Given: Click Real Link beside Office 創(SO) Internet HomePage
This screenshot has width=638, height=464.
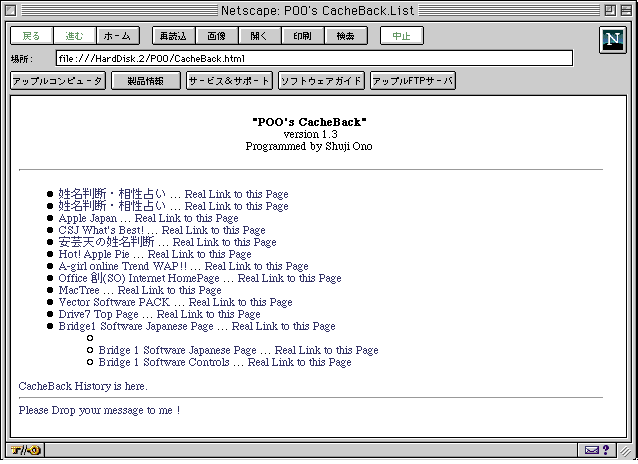Looking at the screenshot, I should click(289, 278).
